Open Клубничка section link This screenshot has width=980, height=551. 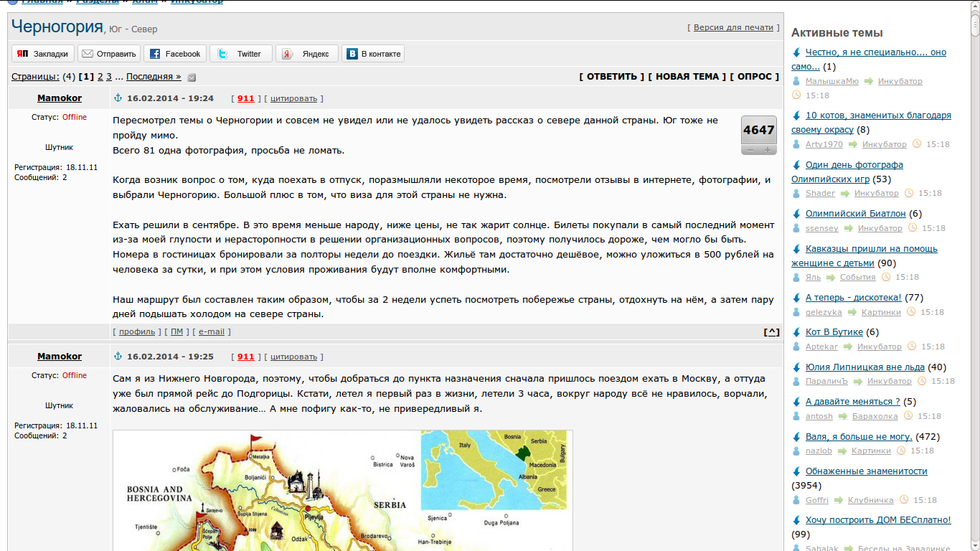coord(871,500)
